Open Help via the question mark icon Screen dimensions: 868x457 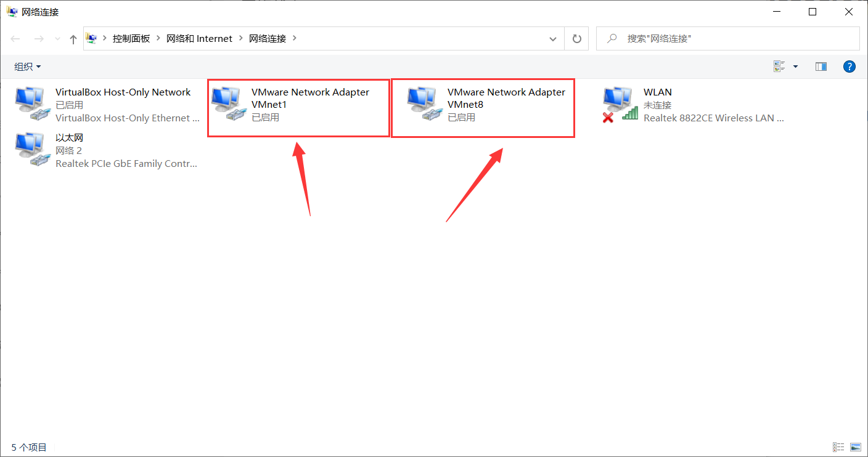coord(849,66)
